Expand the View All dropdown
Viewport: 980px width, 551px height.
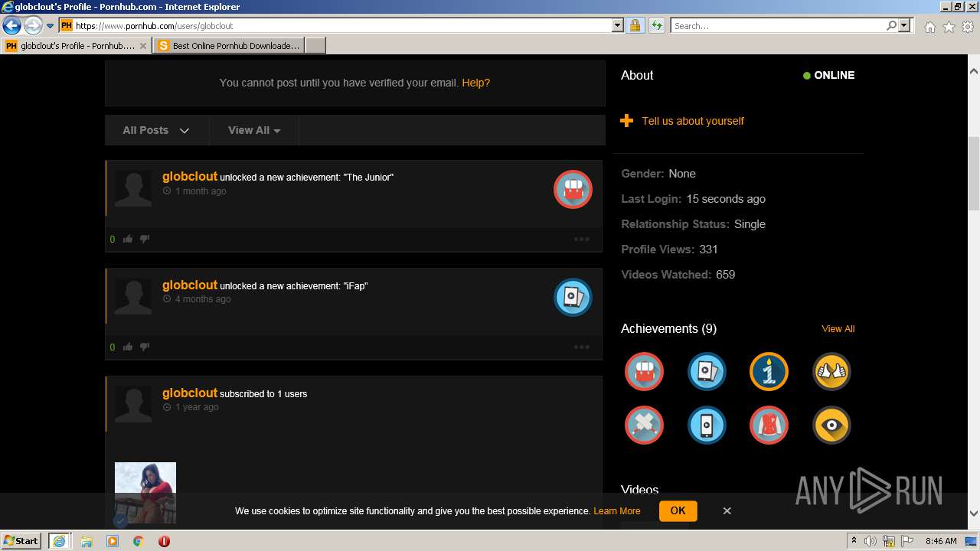pyautogui.click(x=254, y=130)
